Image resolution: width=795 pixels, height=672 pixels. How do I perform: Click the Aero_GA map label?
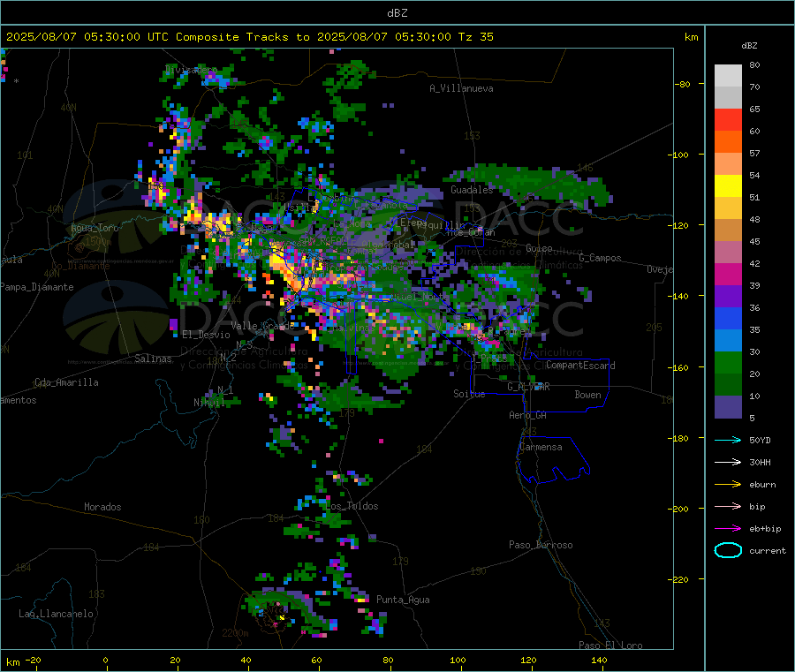(x=528, y=415)
